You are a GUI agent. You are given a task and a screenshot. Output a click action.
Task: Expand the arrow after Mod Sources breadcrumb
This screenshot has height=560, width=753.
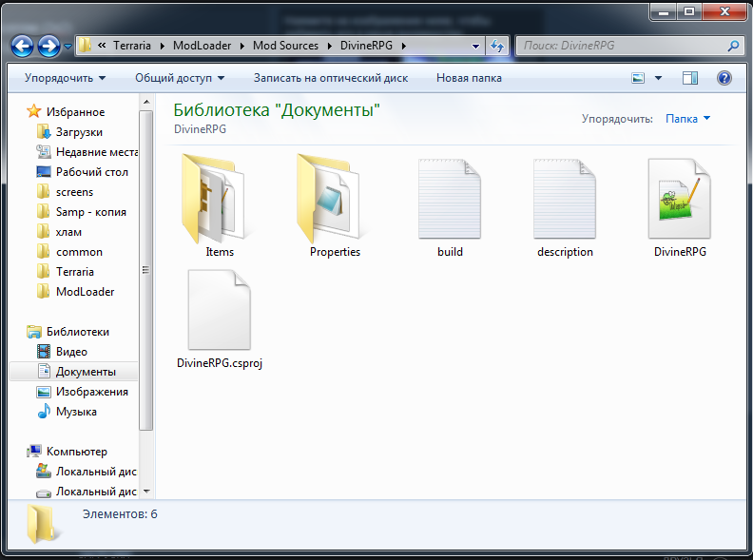coord(329,46)
